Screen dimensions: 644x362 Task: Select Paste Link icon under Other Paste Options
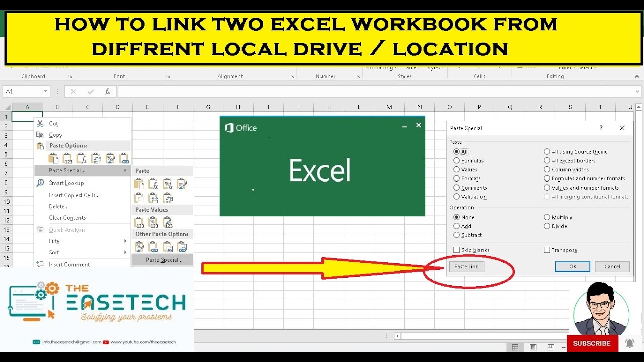(154, 247)
